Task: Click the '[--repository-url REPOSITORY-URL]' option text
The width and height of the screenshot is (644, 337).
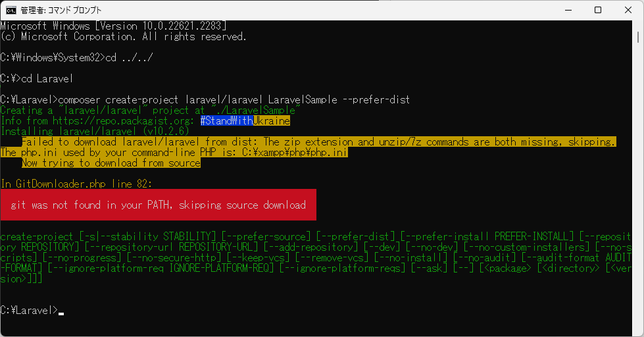Action: coord(171,247)
